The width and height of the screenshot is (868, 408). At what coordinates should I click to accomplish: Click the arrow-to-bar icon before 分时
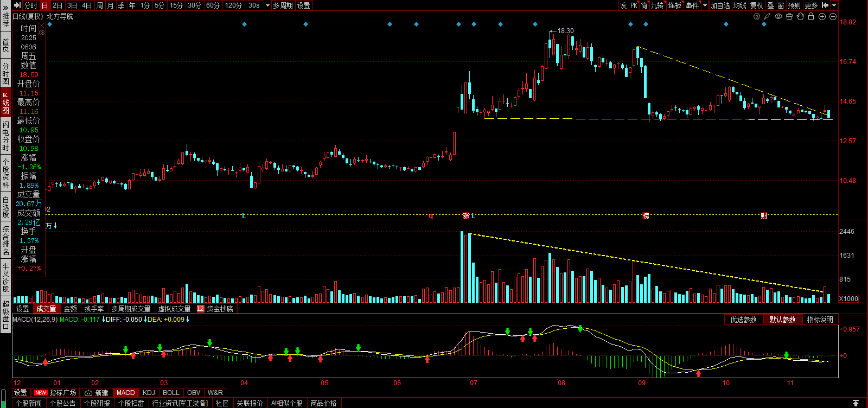click(17, 5)
